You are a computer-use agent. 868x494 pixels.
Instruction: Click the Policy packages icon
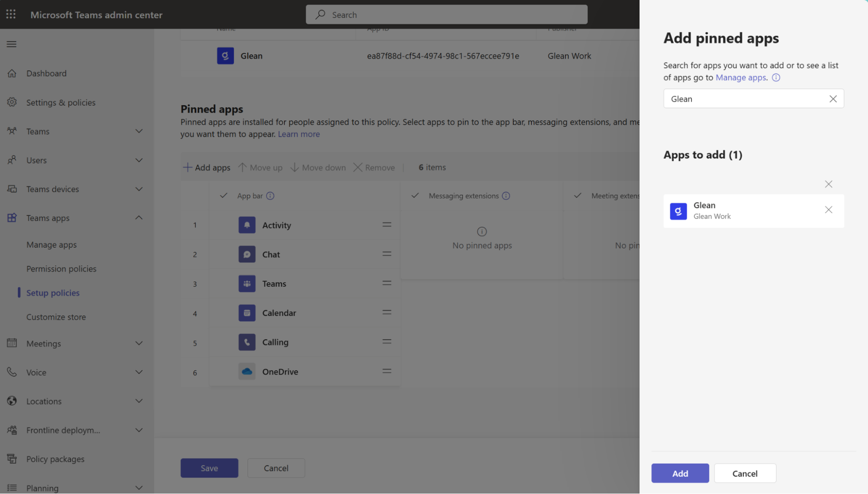[12, 458]
